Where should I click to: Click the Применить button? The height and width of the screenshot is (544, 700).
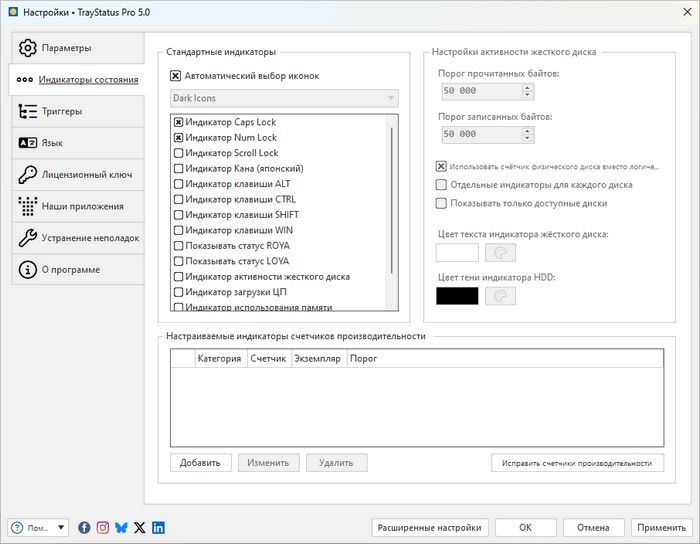click(x=662, y=527)
